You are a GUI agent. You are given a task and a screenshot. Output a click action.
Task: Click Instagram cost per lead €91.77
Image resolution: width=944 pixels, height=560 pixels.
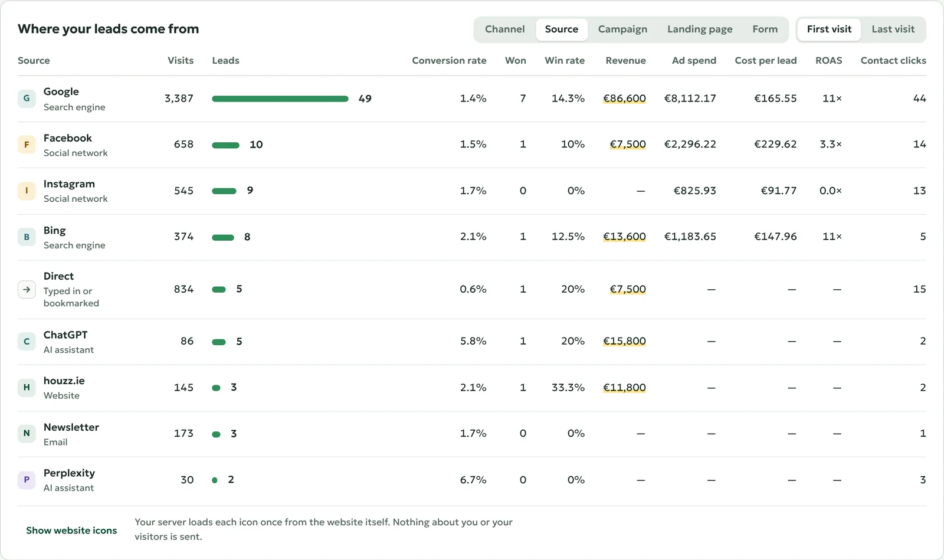(778, 191)
